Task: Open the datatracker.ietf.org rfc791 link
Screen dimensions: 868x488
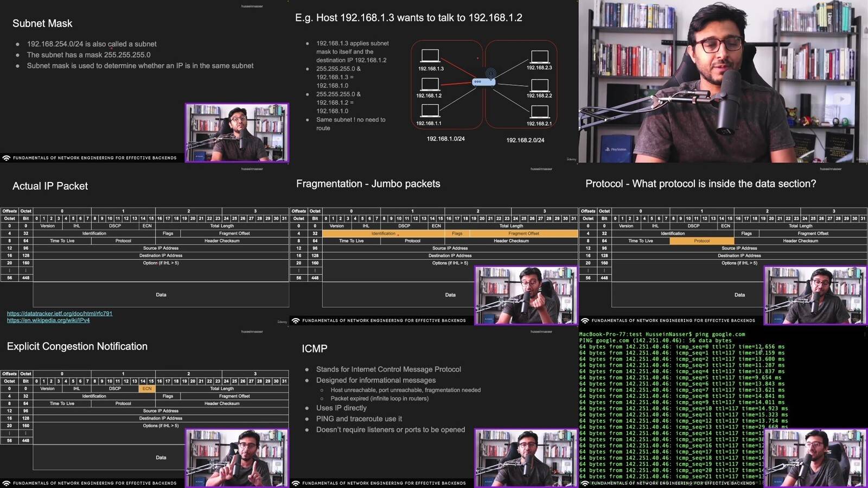Action: tap(60, 314)
